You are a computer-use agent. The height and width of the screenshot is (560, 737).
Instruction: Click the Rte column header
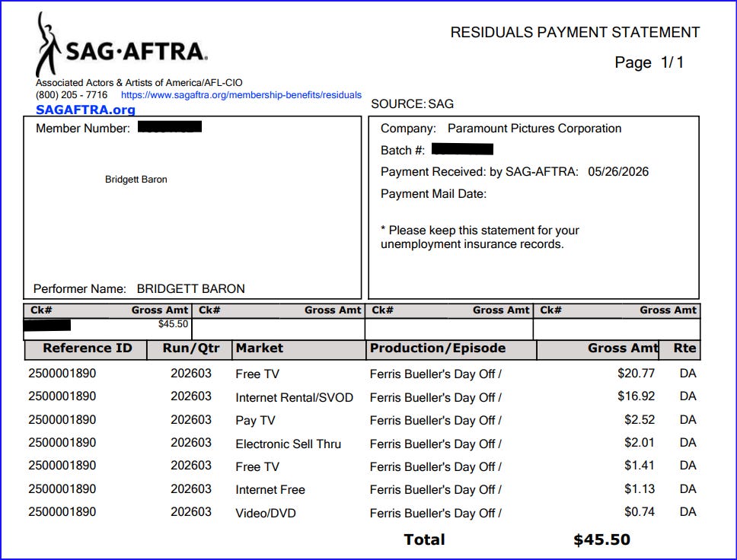pos(684,348)
